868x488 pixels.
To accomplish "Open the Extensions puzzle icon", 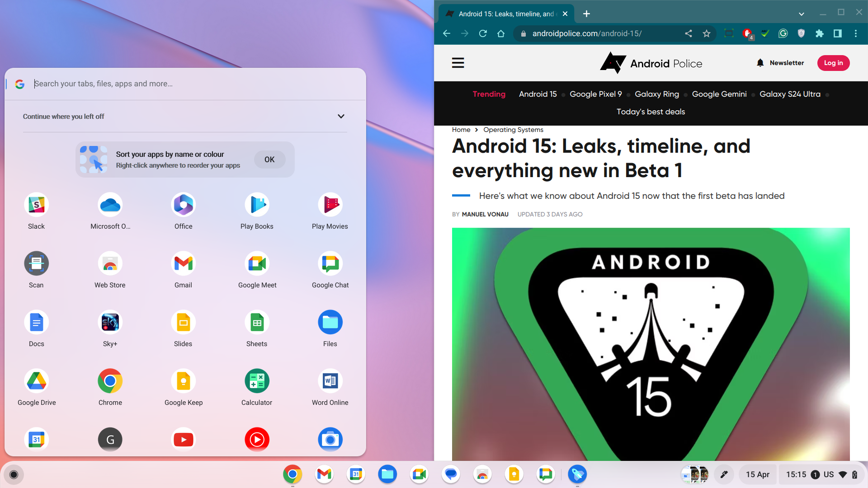I will point(819,33).
